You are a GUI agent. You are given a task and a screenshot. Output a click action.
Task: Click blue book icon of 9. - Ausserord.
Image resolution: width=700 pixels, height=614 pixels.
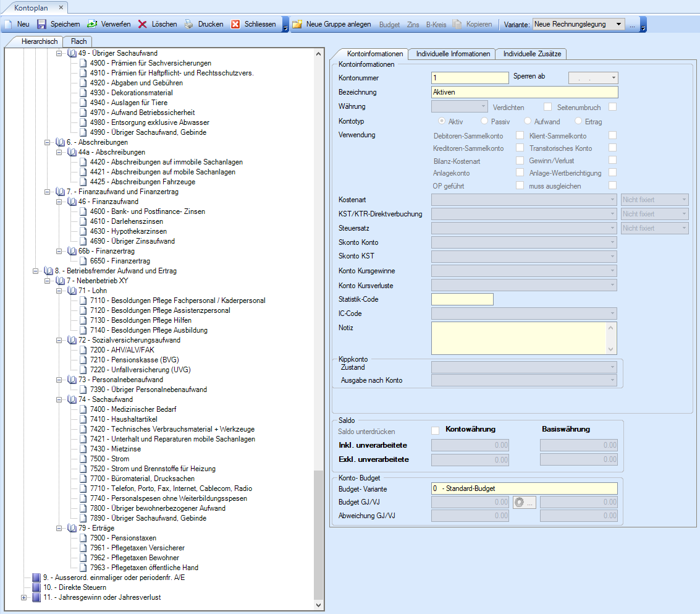36,578
